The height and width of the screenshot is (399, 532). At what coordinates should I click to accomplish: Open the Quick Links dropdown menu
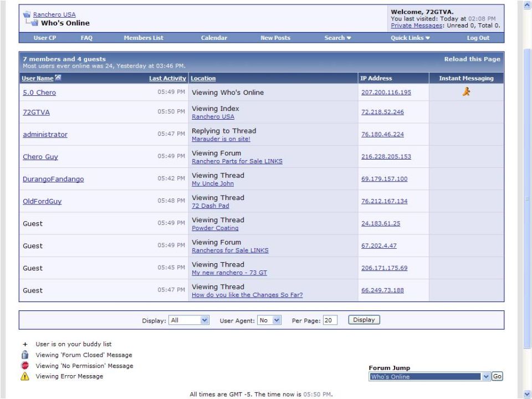410,38
